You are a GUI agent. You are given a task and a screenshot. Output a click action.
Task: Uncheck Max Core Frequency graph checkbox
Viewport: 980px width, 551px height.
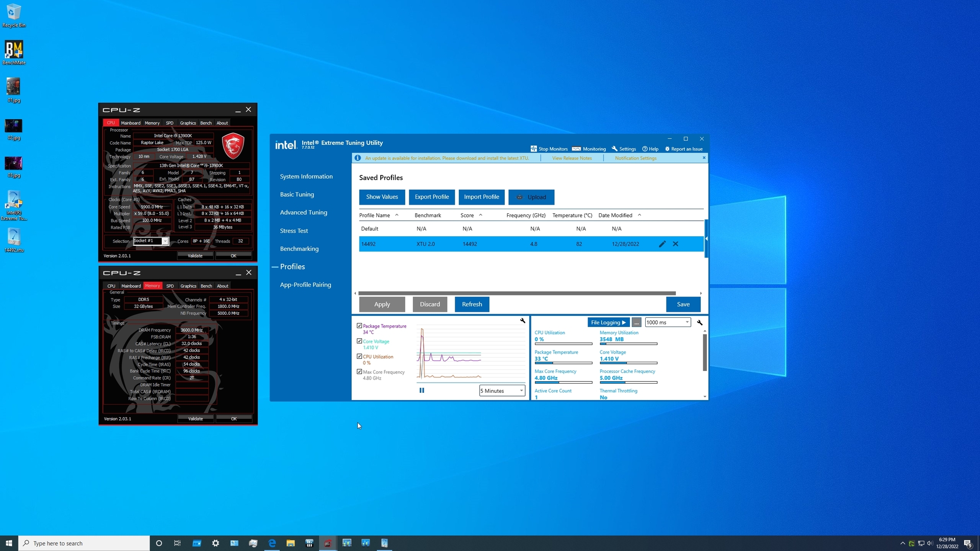click(359, 371)
